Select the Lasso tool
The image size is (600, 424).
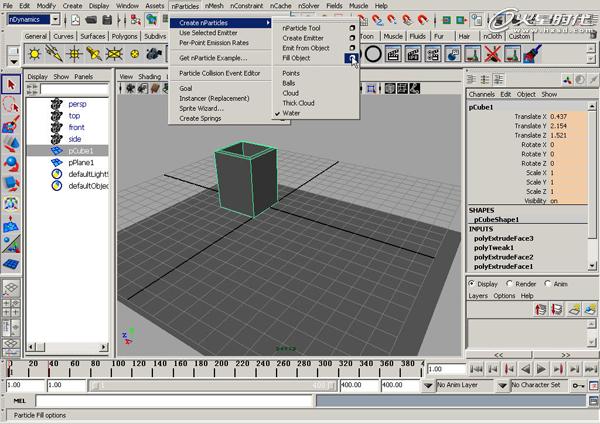11,104
